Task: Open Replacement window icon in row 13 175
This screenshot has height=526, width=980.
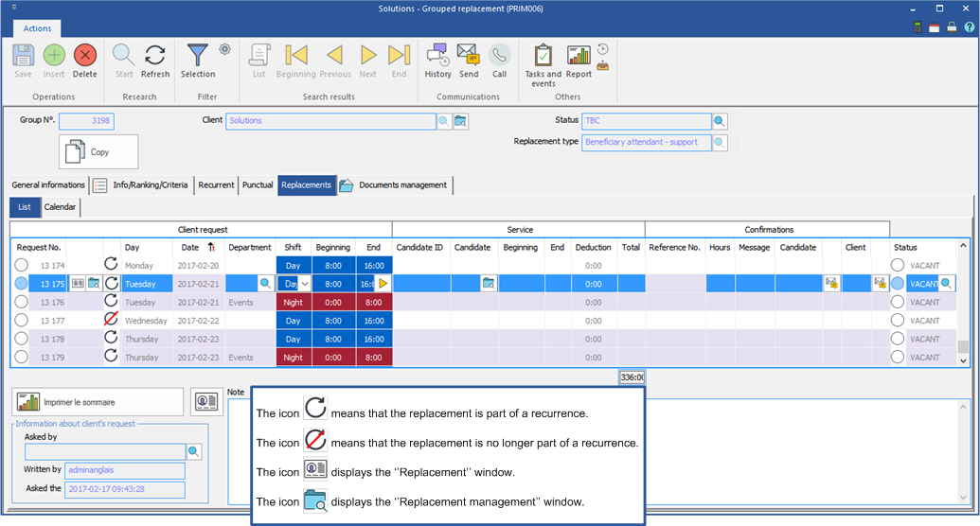Action: coord(78,284)
